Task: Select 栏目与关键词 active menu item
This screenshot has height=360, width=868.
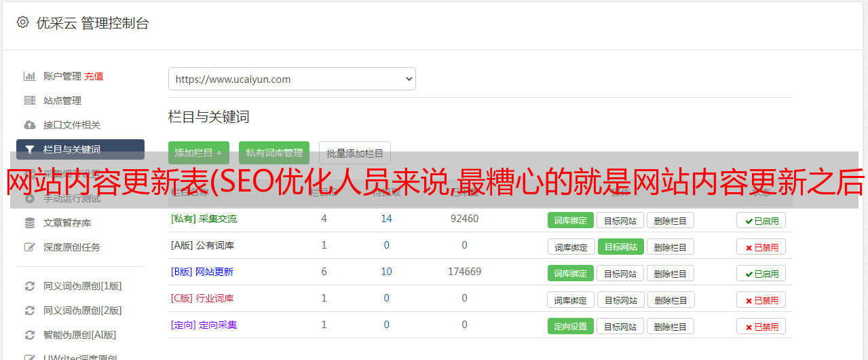Action: click(80, 149)
